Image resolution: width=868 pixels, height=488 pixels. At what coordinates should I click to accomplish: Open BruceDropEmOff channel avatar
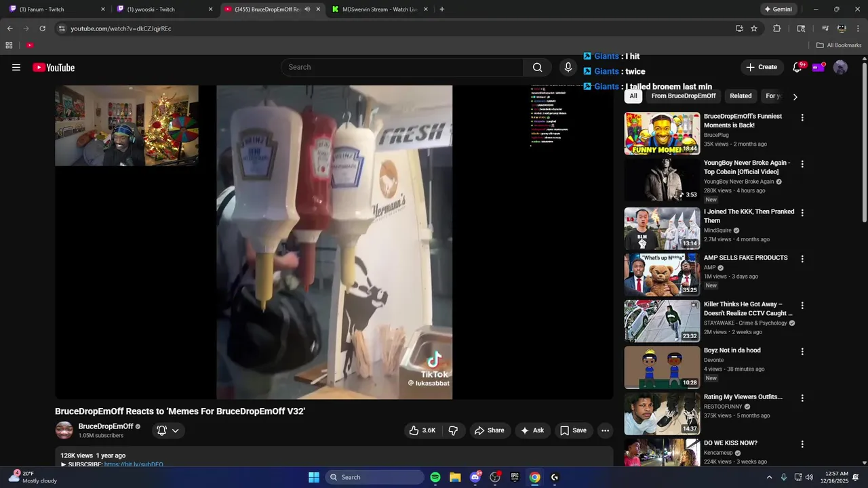[x=64, y=430]
